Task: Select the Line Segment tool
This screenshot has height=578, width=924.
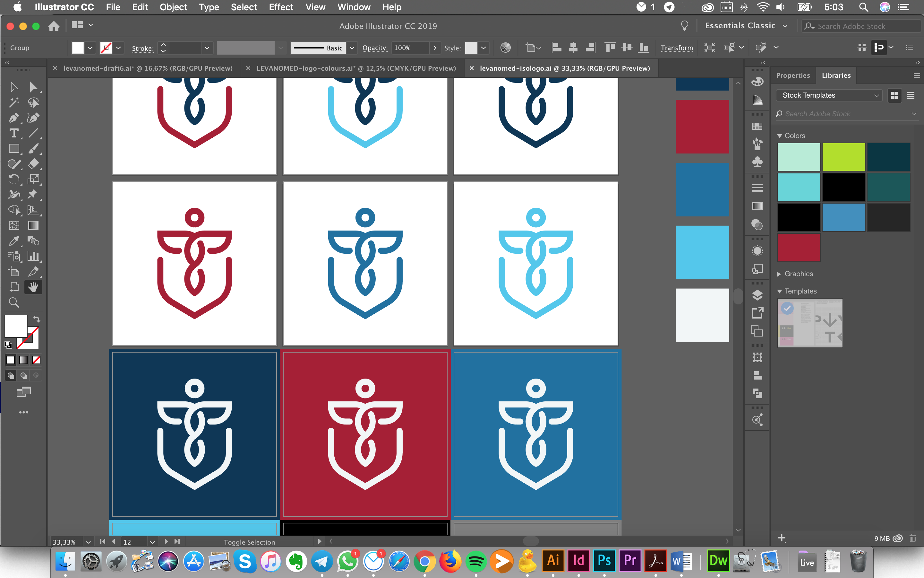Action: tap(33, 133)
